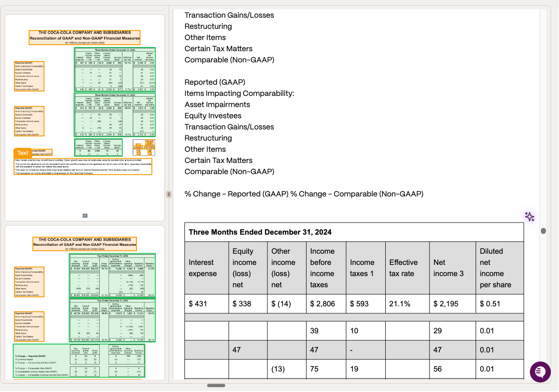Select the footnotes text block on page one

click(83, 167)
